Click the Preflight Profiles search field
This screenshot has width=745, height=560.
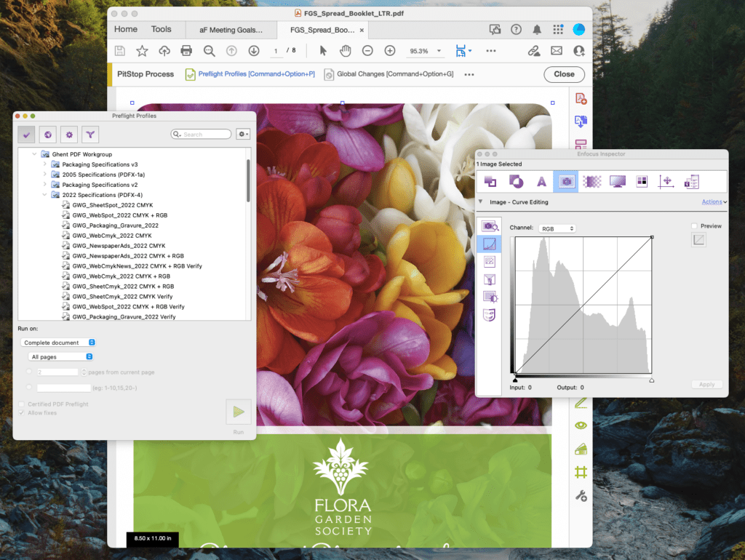pyautogui.click(x=201, y=135)
